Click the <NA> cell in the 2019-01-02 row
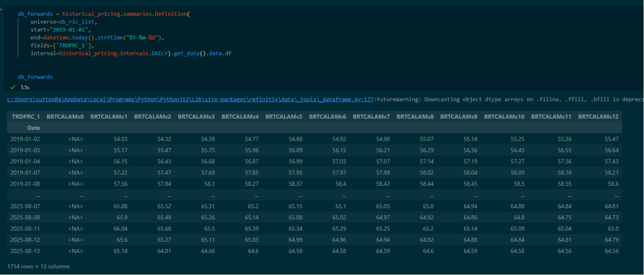The image size is (644, 275). (76, 139)
